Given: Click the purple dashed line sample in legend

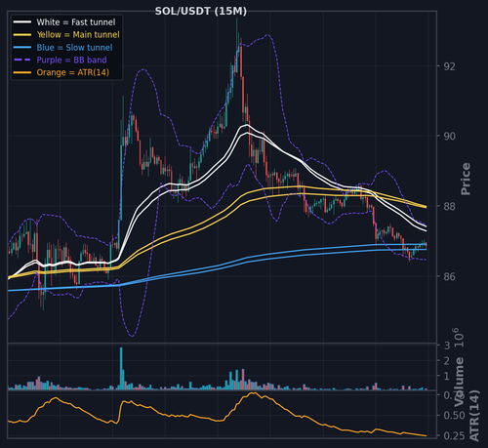Looking at the screenshot, I should tap(22, 60).
